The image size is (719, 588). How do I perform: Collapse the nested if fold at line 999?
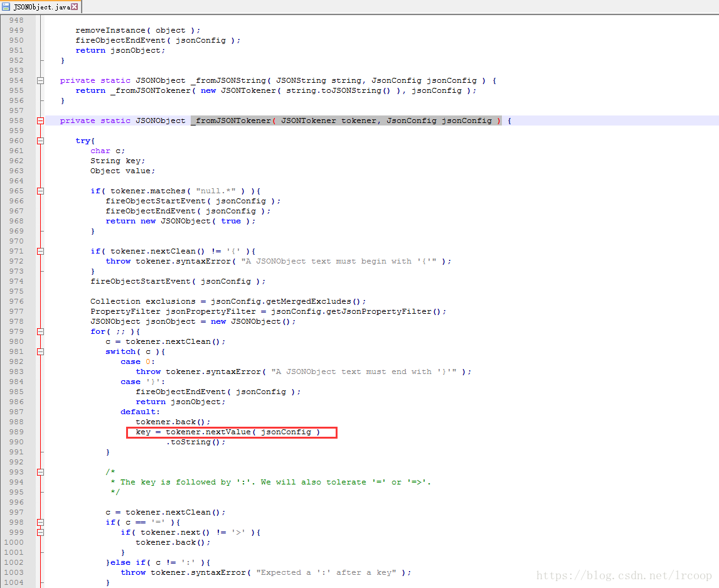(x=40, y=533)
